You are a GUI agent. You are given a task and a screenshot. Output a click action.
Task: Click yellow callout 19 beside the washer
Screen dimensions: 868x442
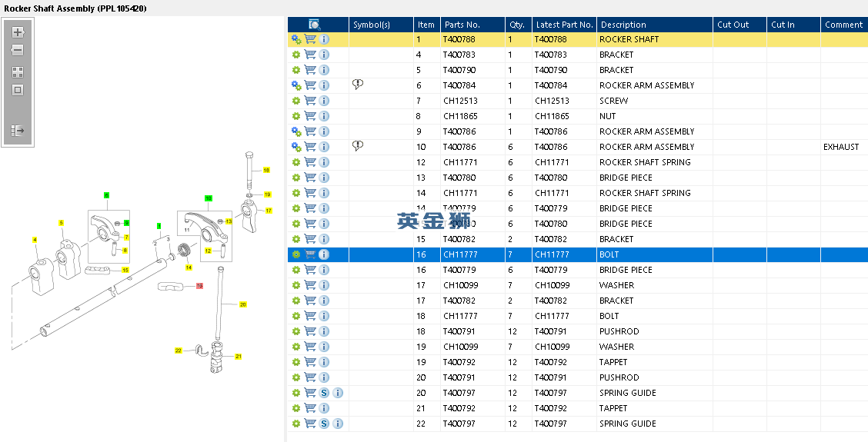tap(267, 194)
